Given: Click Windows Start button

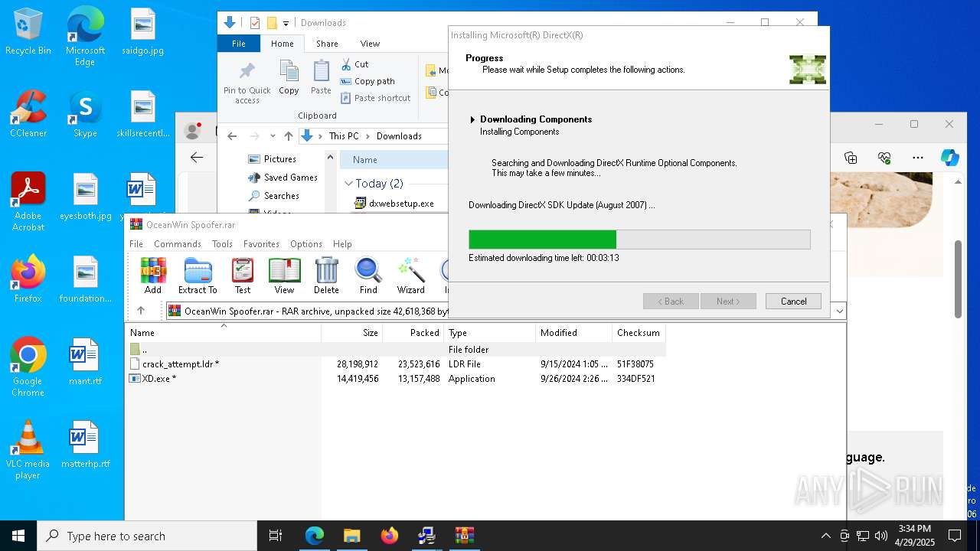Looking at the screenshot, I should (x=18, y=536).
